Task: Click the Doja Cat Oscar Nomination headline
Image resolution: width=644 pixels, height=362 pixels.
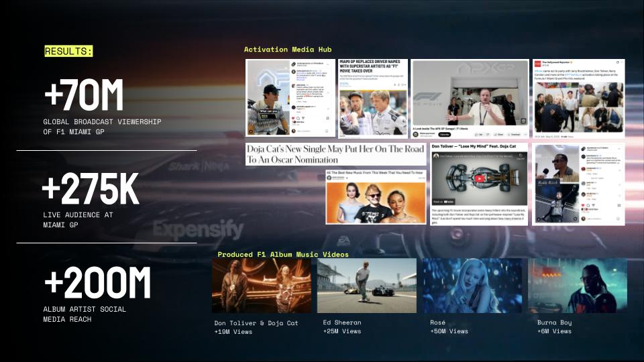Action: pyautogui.click(x=335, y=154)
